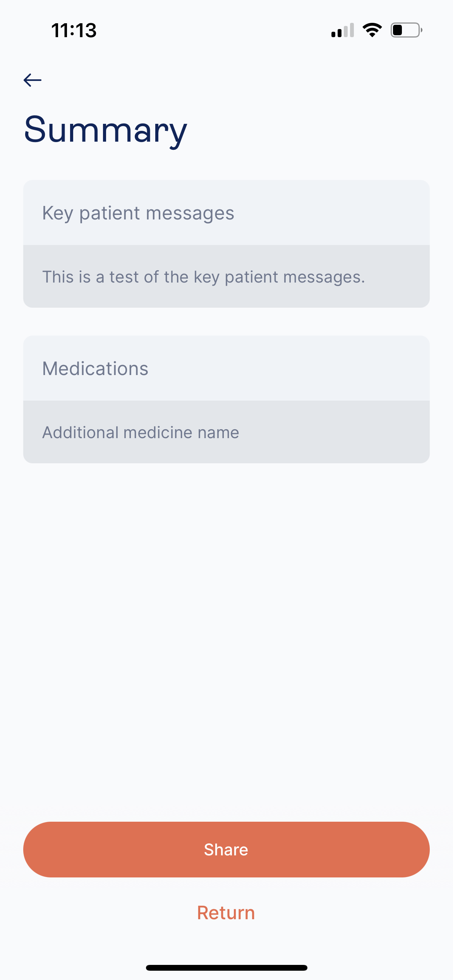Tap the back arrow icon
The width and height of the screenshot is (453, 980).
pos(33,80)
